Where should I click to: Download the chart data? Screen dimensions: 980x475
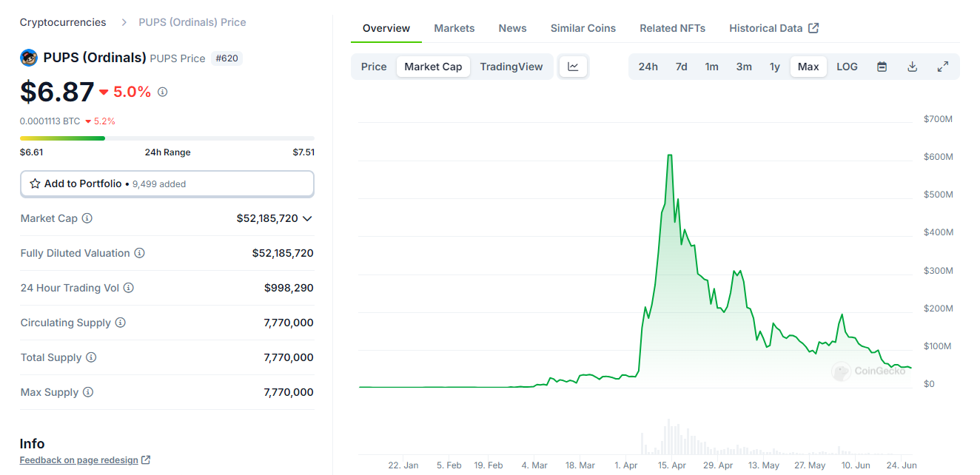(x=913, y=67)
